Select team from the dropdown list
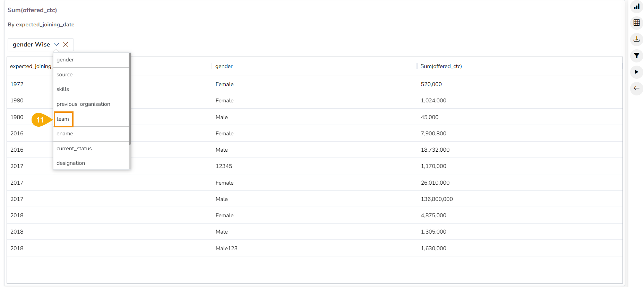644x287 pixels. (63, 119)
